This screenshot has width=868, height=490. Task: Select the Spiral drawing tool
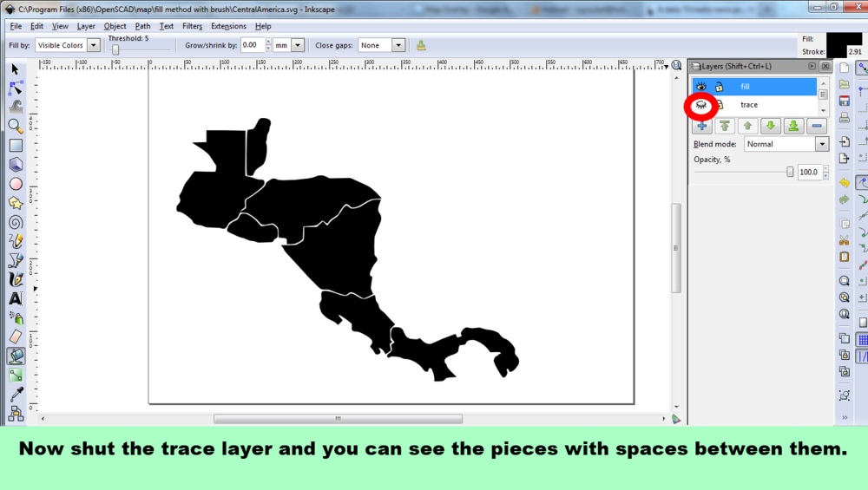click(x=16, y=222)
